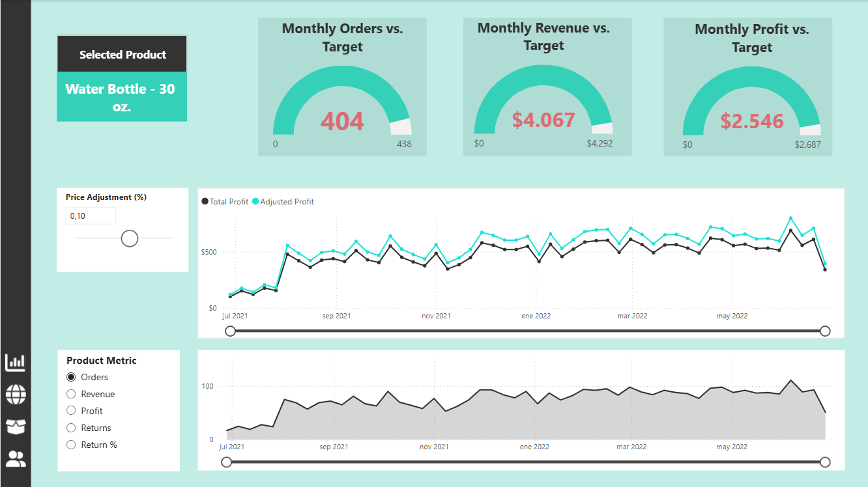The image size is (868, 487).
Task: Click the Water Bottle - 30 oz. product card
Action: (122, 97)
